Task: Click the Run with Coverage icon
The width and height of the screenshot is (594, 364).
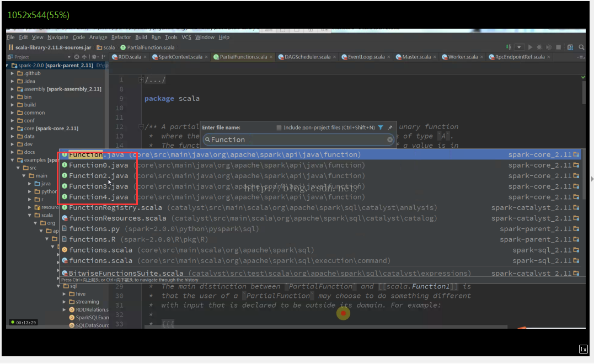Action: point(549,47)
